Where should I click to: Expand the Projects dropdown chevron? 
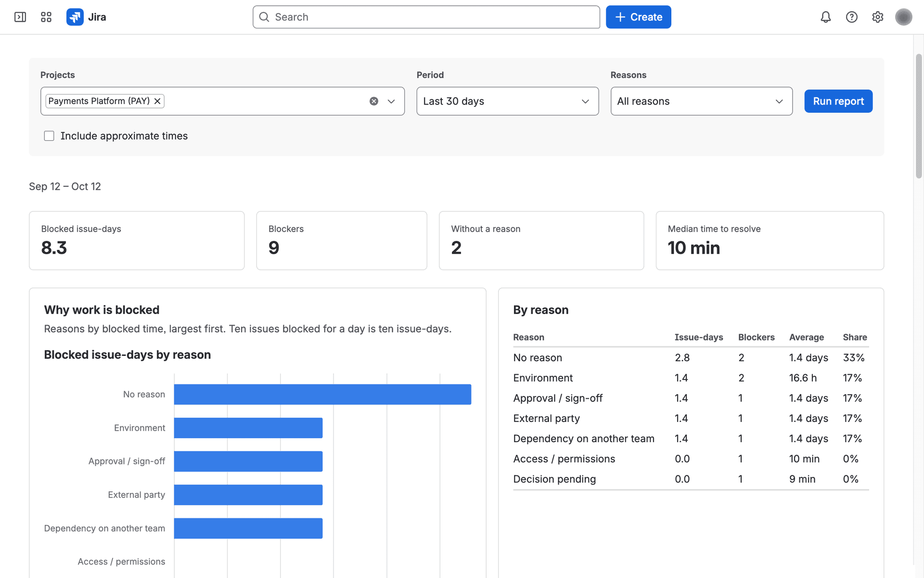click(x=391, y=101)
